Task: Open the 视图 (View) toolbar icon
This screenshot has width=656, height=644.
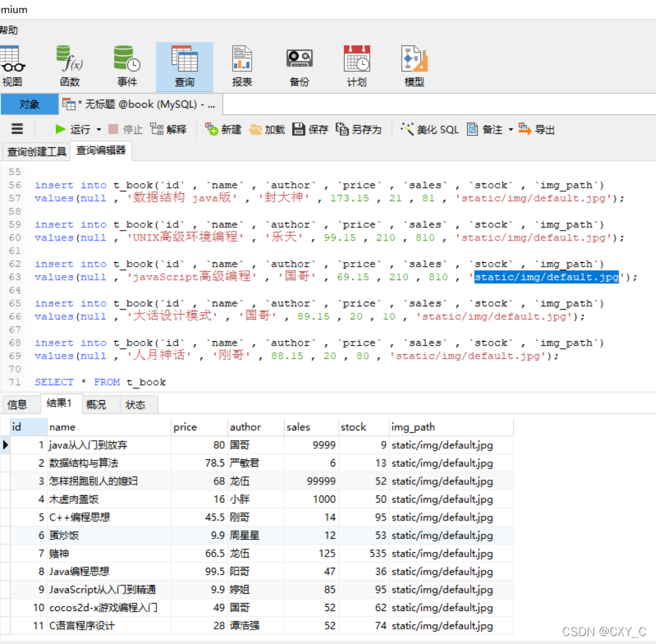Action: 12,66
